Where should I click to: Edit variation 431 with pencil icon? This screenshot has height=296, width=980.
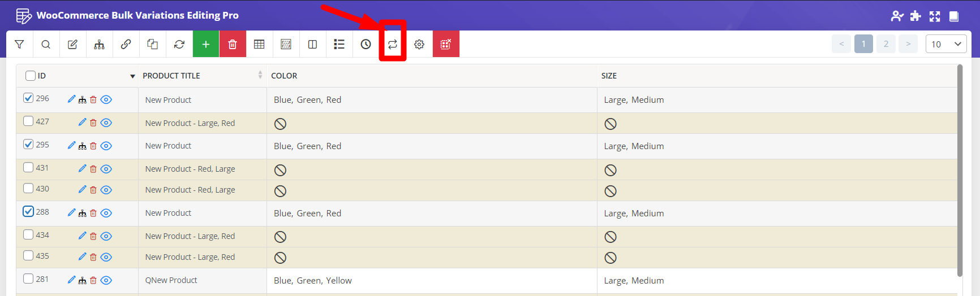pyautogui.click(x=83, y=168)
